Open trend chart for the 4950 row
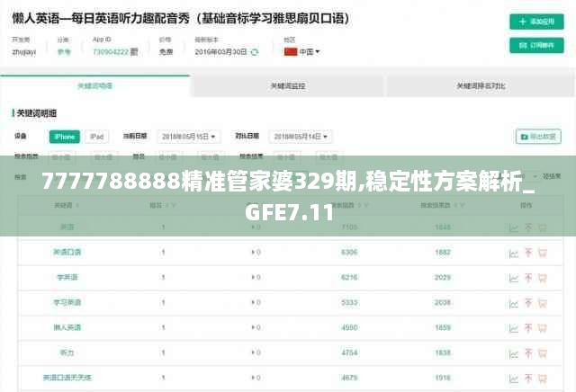The image size is (576, 392). tap(514, 328)
